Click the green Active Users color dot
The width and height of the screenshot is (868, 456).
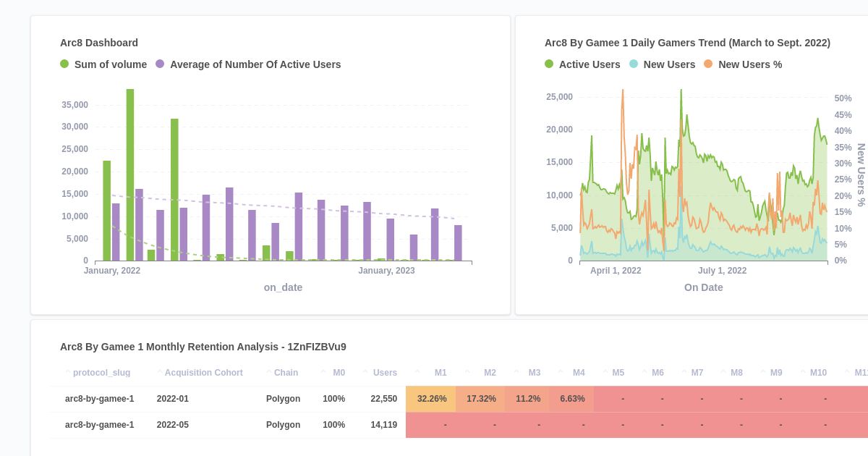point(548,64)
